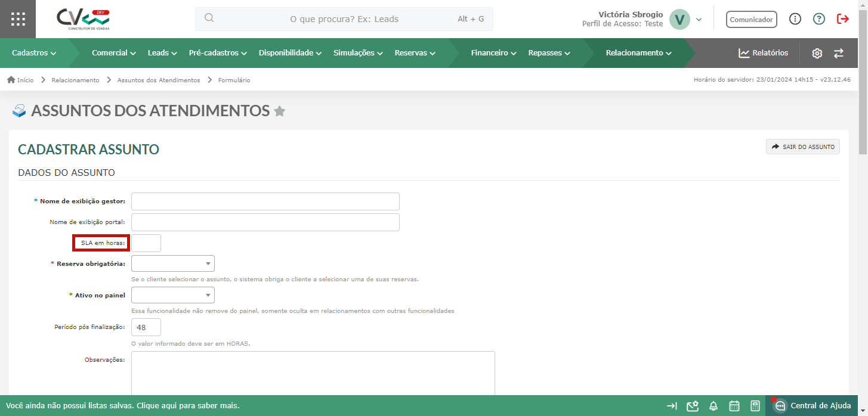Click the red logout icon
868x416 pixels.
[x=843, y=19]
